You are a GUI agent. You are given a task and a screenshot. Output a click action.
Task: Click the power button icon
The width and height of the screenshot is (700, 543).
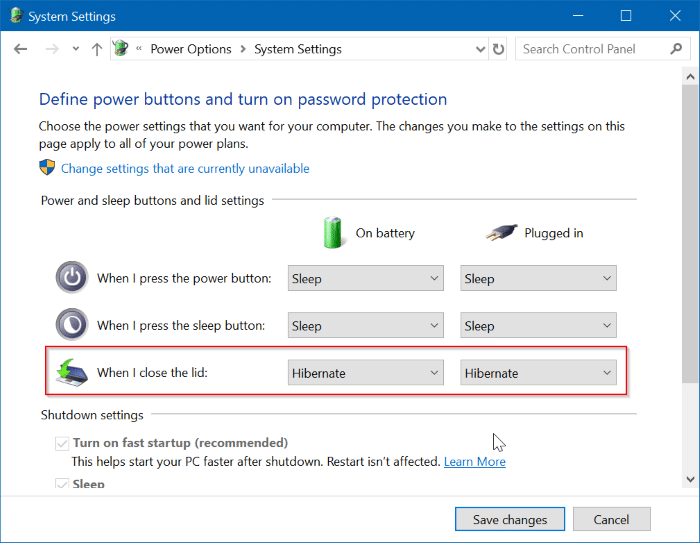[72, 278]
